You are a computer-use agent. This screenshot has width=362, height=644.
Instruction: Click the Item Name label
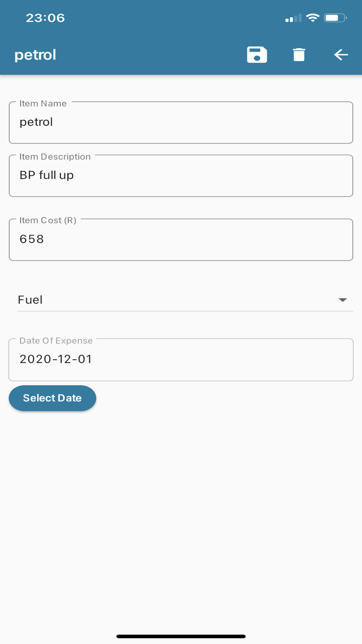pos(43,104)
